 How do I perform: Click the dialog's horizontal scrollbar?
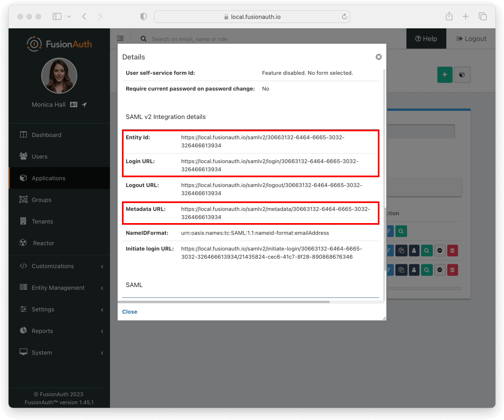point(224,302)
